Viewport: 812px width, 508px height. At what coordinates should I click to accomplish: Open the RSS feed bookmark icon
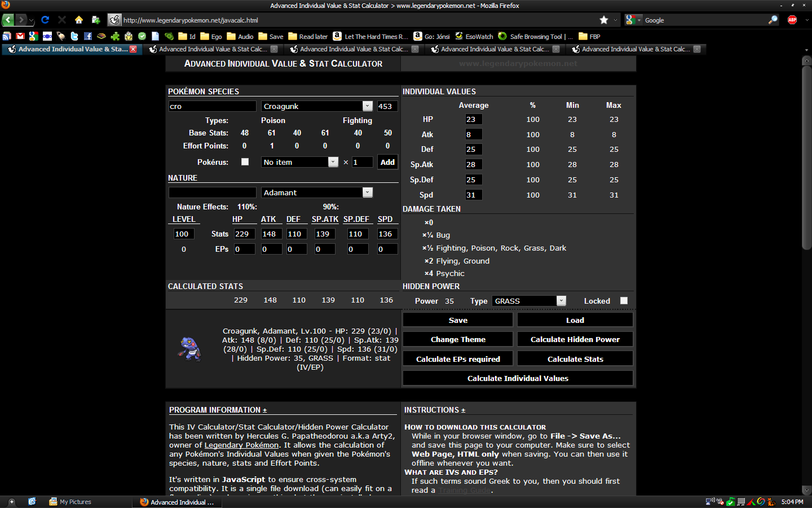coord(7,36)
